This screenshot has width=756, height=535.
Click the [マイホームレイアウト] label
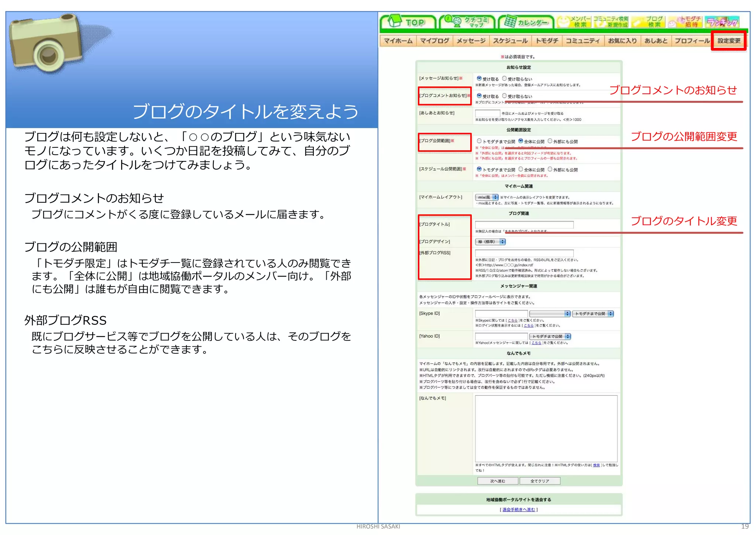(440, 197)
